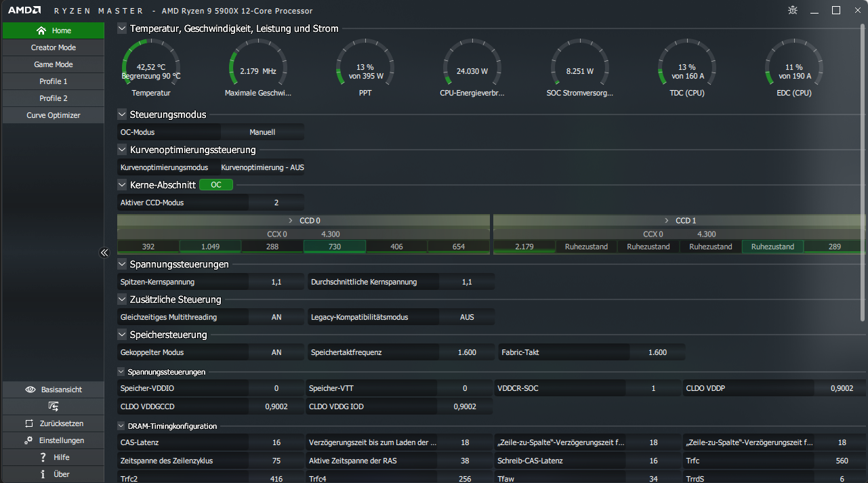The image size is (868, 483).
Task: Click CAS-Latenz value 16
Action: (276, 442)
